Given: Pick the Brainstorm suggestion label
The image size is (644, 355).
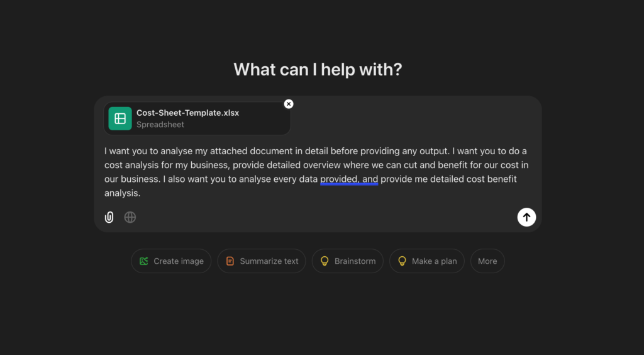Looking at the screenshot, I should coord(355,261).
